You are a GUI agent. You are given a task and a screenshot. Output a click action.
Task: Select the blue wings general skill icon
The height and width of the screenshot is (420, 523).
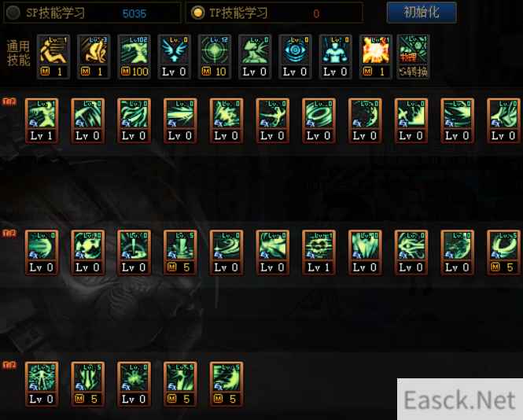[174, 57]
